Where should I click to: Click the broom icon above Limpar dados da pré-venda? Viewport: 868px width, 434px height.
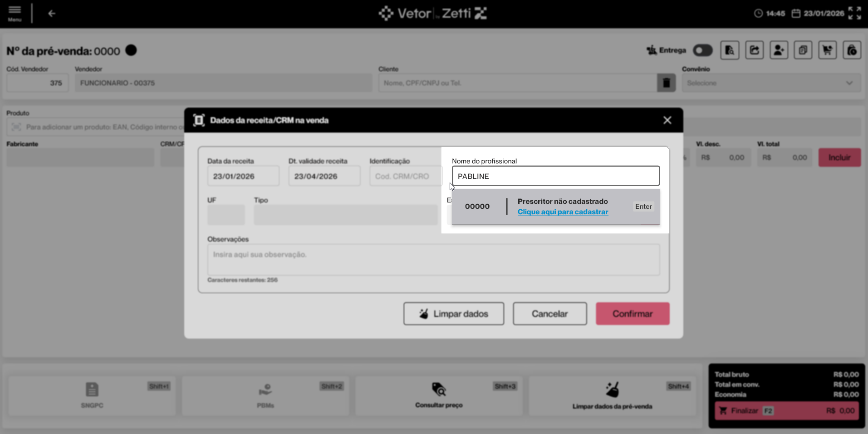(612, 390)
